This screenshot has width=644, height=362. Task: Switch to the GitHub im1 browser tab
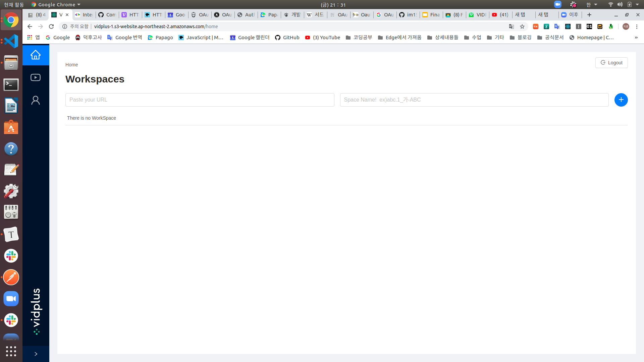(408, 15)
